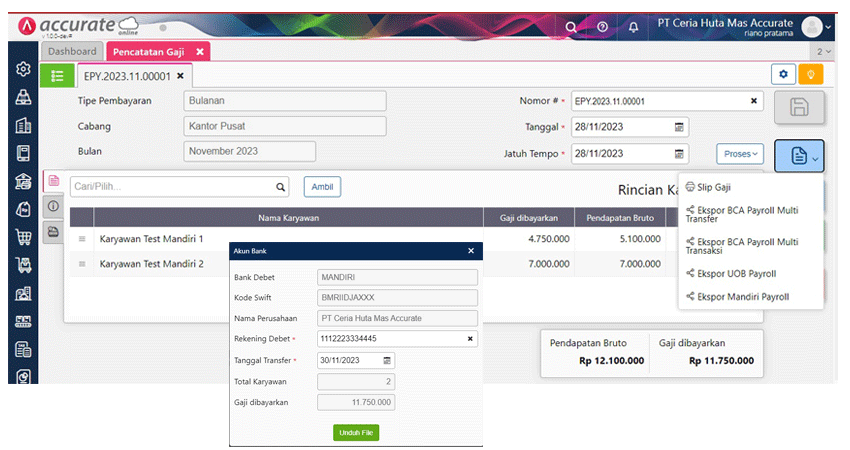
Task: Expand the Proses dropdown
Action: point(740,154)
